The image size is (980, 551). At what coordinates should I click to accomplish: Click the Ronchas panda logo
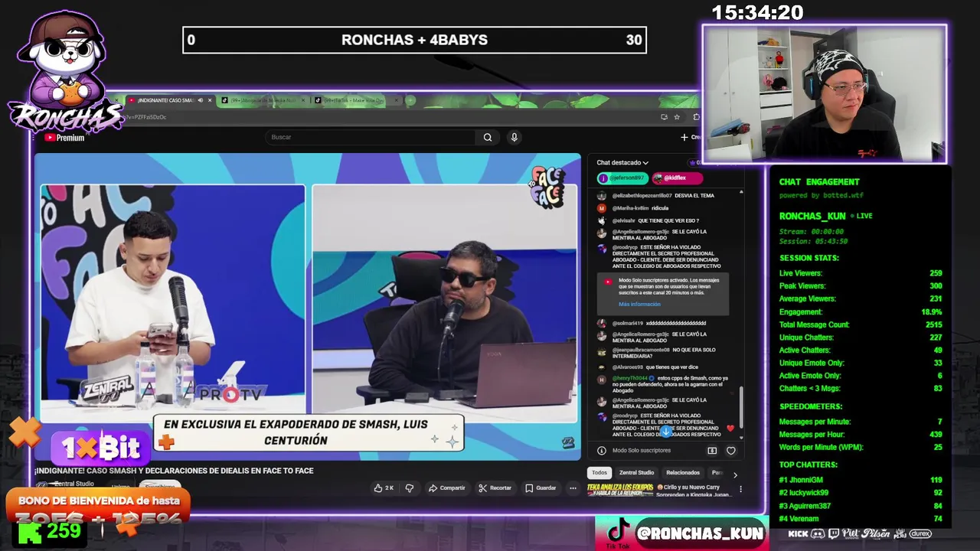click(65, 73)
